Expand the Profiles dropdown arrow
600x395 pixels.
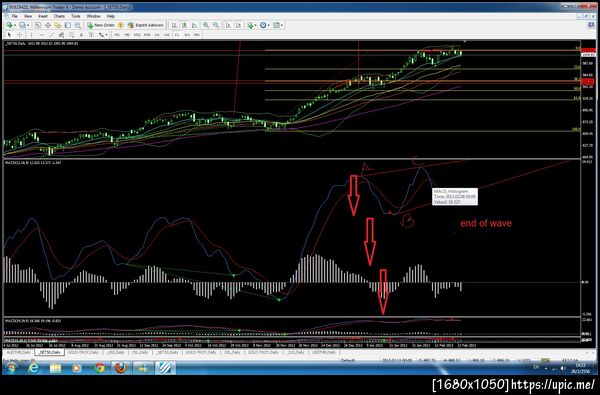[x=28, y=25]
